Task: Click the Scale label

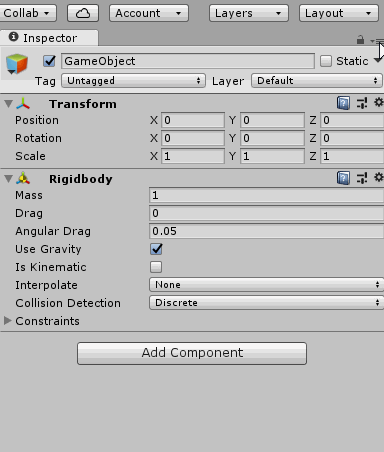Action: [x=30, y=156]
